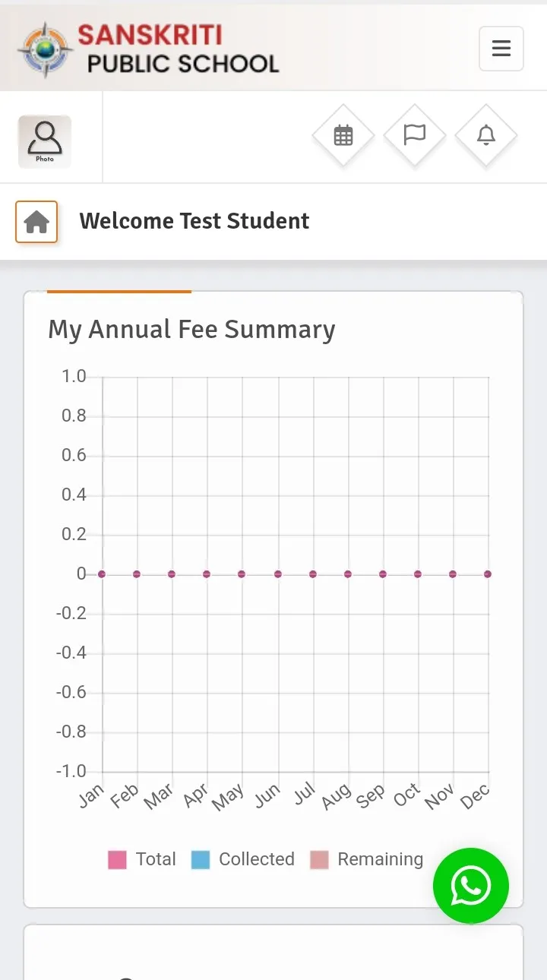The width and height of the screenshot is (547, 980).
Task: Toggle the Remaining legend series
Action: coord(367,859)
